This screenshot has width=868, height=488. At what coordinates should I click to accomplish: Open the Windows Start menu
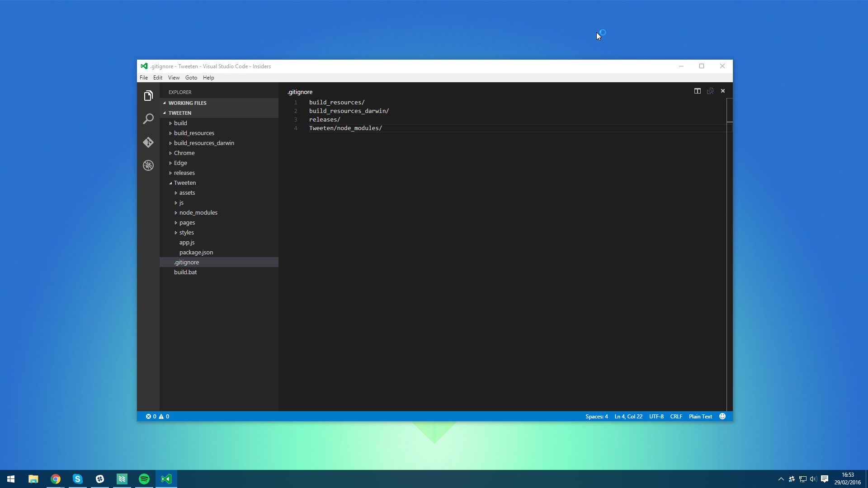11,479
